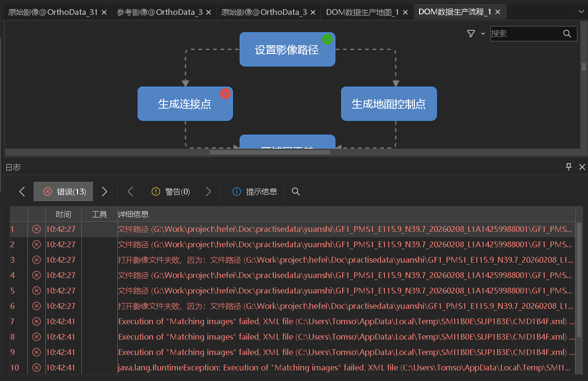The image size is (588, 381).
Task: Toggle the 警告(0) warning filter
Action: point(171,191)
